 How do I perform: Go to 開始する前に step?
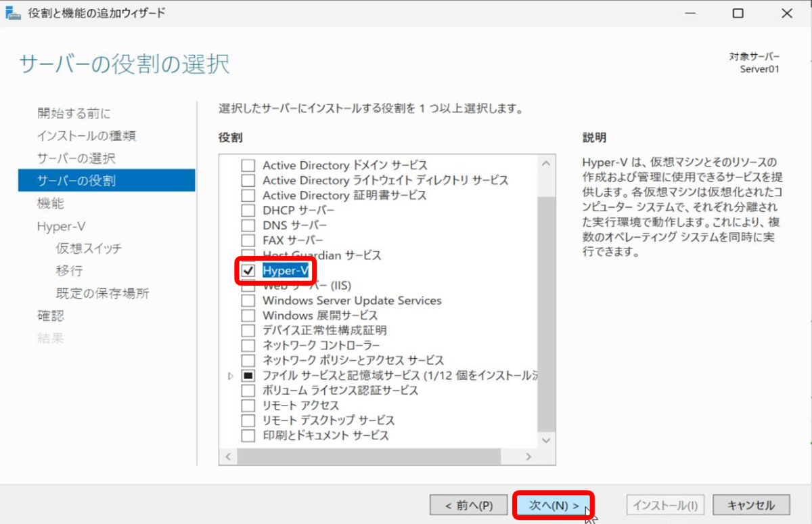click(74, 113)
